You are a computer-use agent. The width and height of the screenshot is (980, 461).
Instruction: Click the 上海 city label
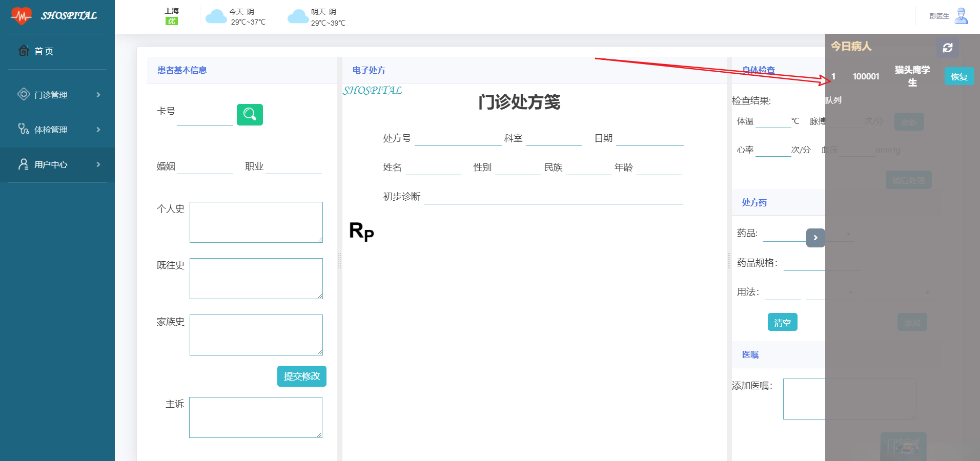(x=172, y=11)
